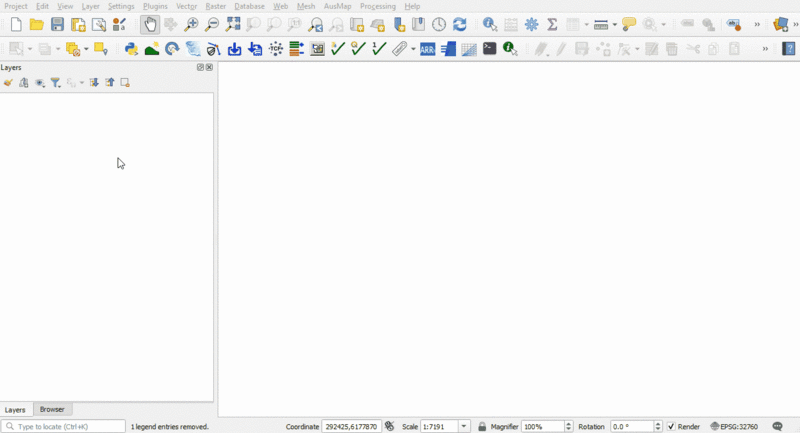Open the filter legend dropdown in Layers panel
800x433 pixels.
(56, 83)
